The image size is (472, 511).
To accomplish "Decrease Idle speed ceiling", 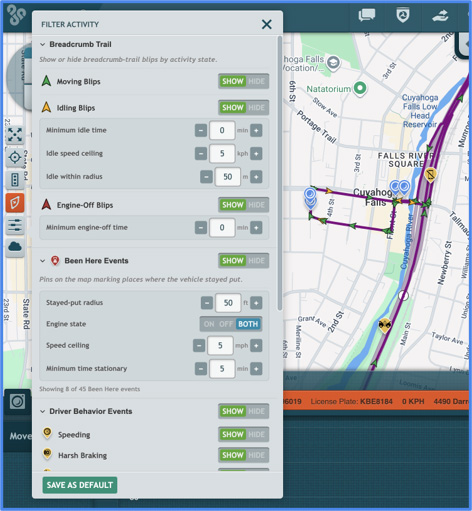I will coord(201,154).
